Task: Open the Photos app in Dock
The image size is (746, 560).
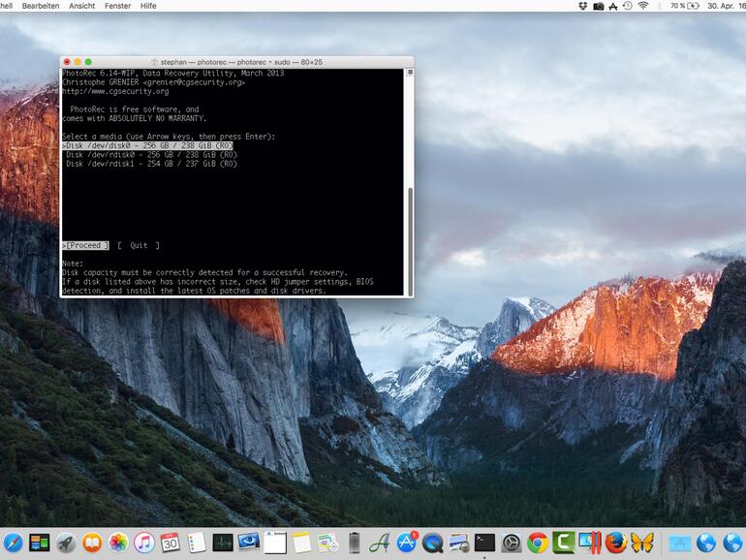Action: [x=118, y=543]
